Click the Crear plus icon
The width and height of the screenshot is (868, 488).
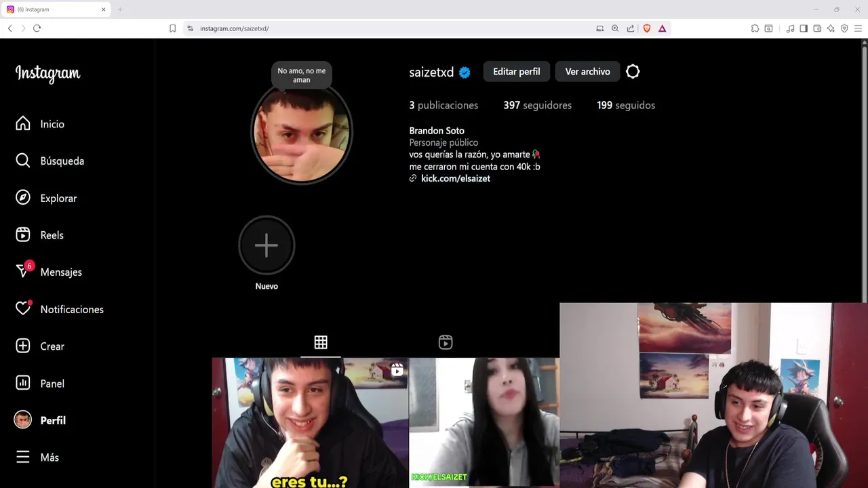pos(23,346)
